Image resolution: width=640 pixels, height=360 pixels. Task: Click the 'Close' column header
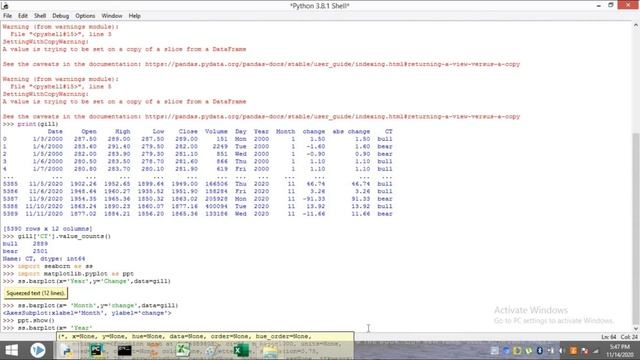click(188, 131)
